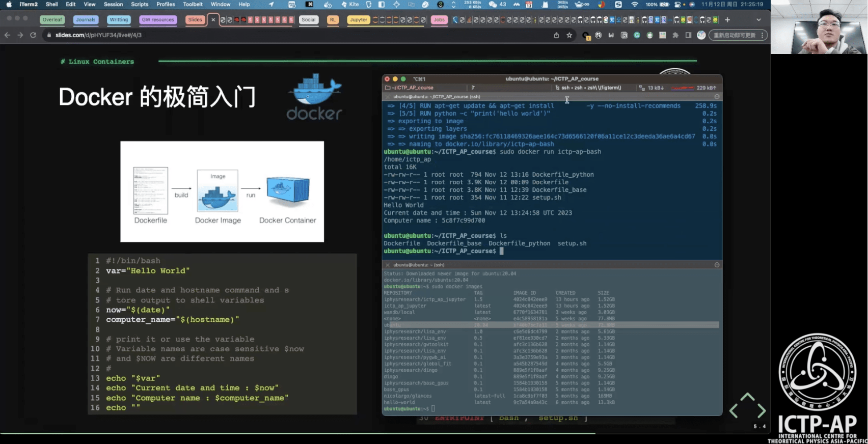
Task: Open WeChat in the menu bar
Action: point(497,4)
